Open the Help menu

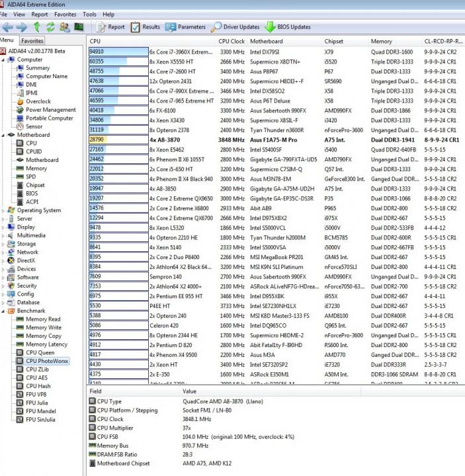tap(108, 15)
